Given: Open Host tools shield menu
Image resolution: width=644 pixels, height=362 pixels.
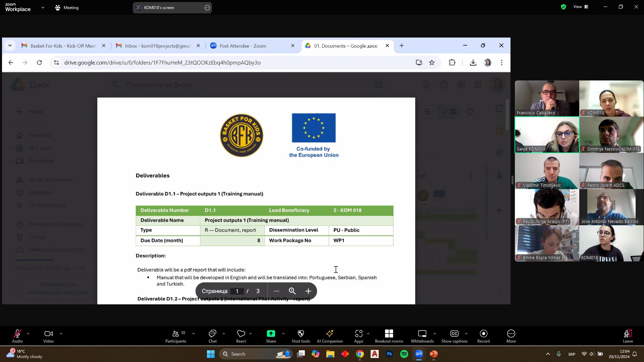Looking at the screenshot, I should (x=301, y=336).
